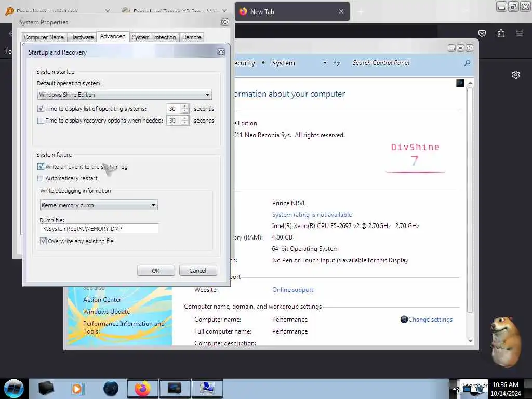Click the network icon in the system tray
Screen dimensions: 532x399
click(x=468, y=389)
